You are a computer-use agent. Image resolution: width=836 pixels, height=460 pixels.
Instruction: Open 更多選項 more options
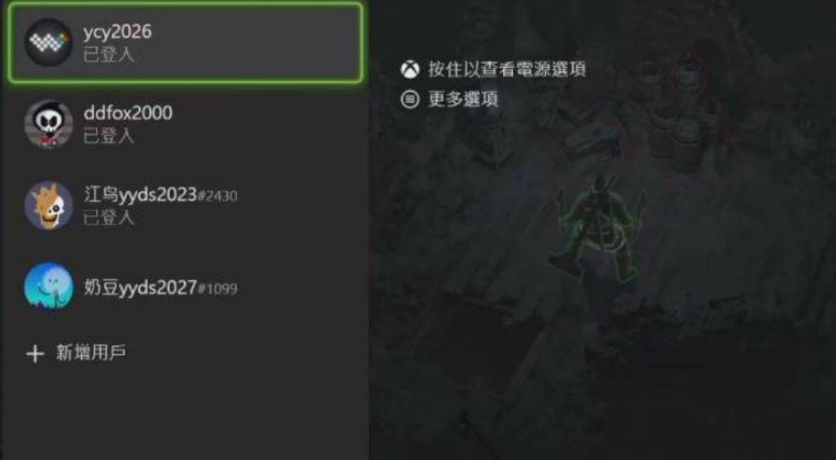click(x=463, y=99)
